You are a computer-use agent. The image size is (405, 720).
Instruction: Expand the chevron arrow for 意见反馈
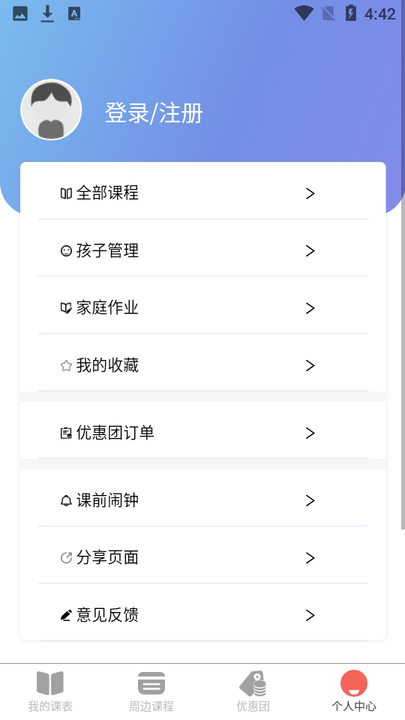tap(310, 615)
